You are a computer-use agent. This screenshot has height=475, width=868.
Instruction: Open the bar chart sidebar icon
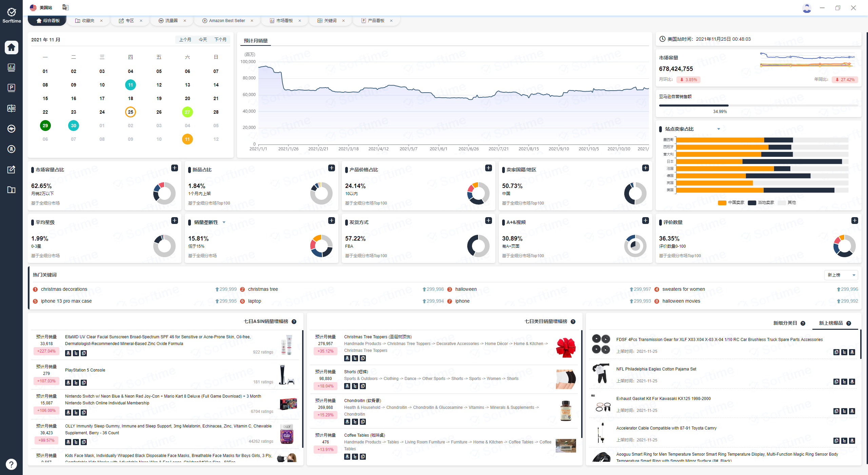coord(11,68)
